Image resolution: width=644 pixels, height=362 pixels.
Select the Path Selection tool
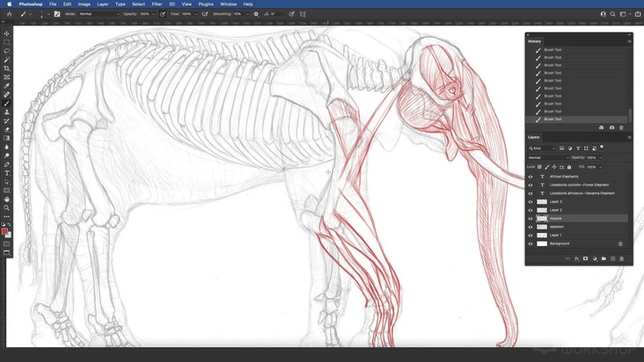tap(6, 182)
